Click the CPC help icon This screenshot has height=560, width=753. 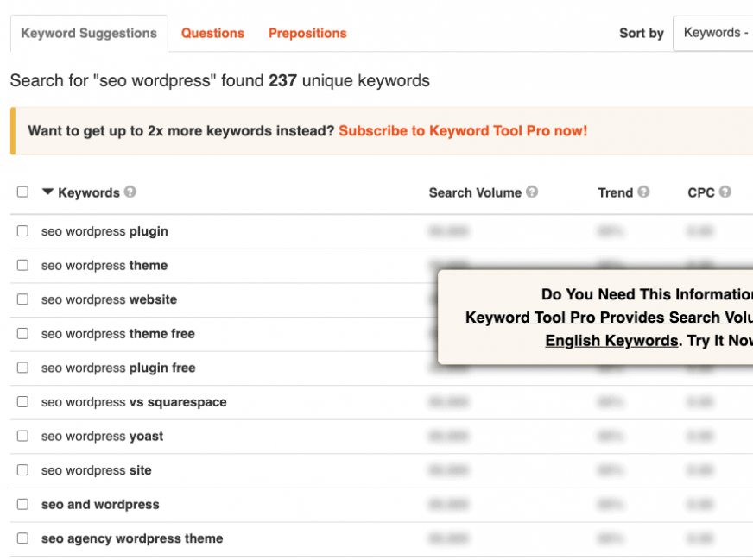click(731, 192)
